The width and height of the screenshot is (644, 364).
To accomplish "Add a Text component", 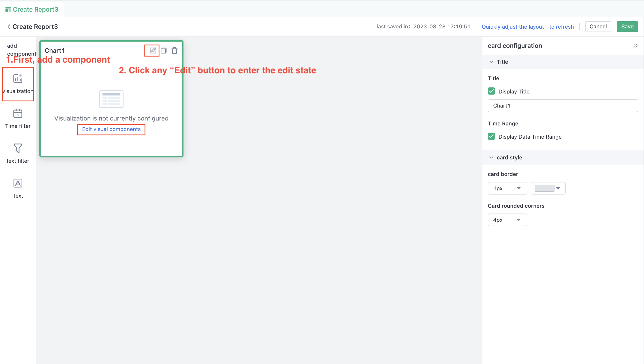I will point(17,188).
